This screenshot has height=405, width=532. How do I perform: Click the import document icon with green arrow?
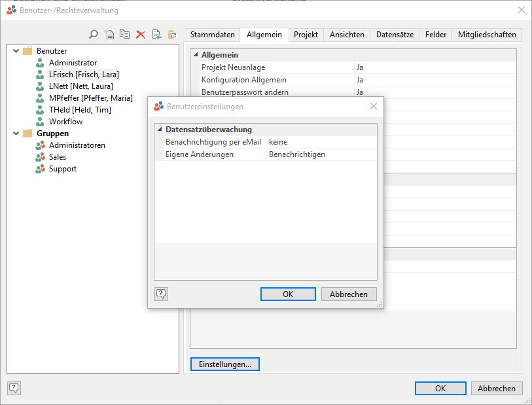[x=156, y=35]
